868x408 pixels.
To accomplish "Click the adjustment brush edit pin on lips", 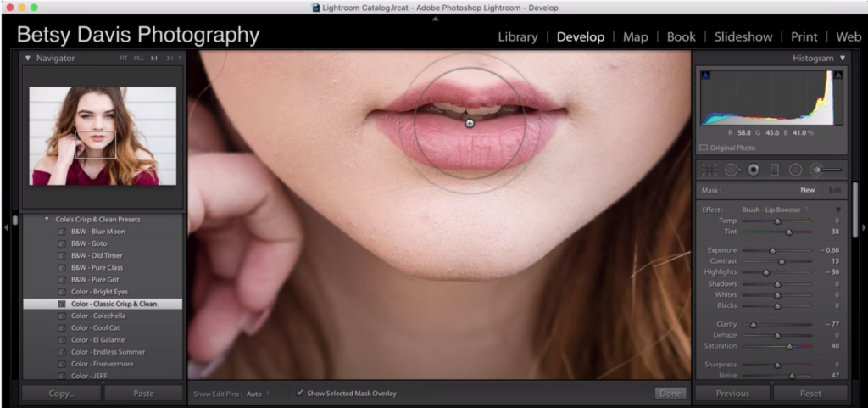I will (x=470, y=124).
